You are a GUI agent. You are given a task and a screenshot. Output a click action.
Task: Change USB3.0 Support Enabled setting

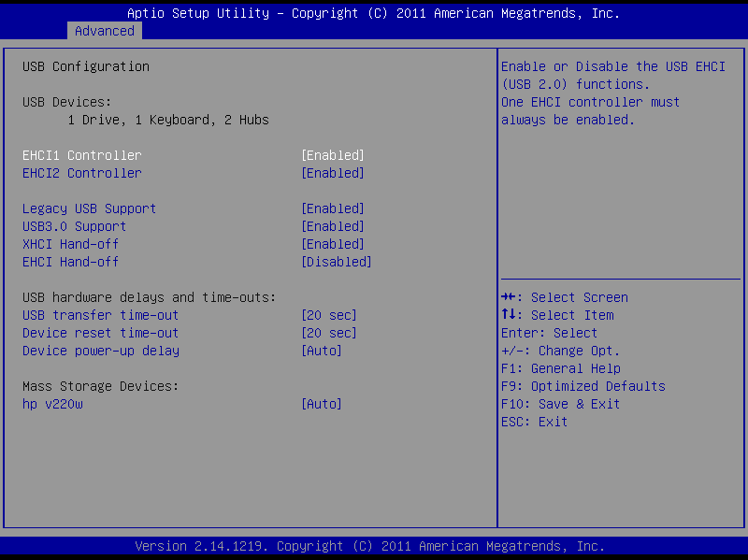click(x=332, y=226)
